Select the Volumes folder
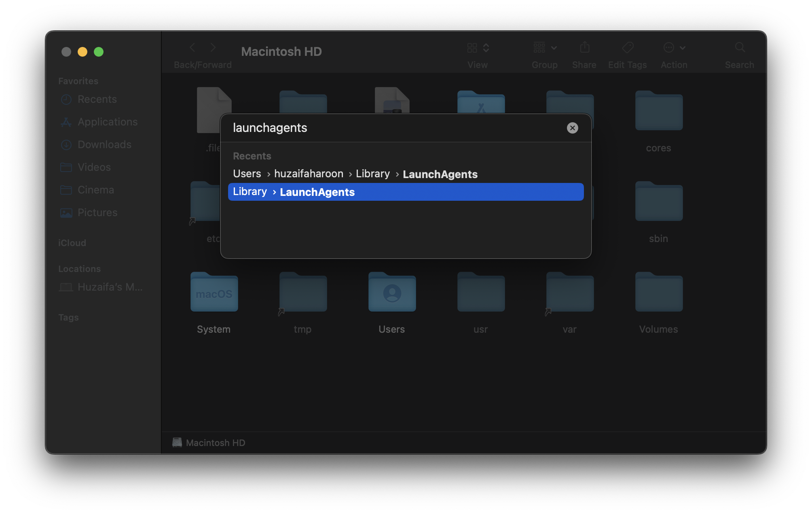The width and height of the screenshot is (812, 514). click(x=658, y=293)
